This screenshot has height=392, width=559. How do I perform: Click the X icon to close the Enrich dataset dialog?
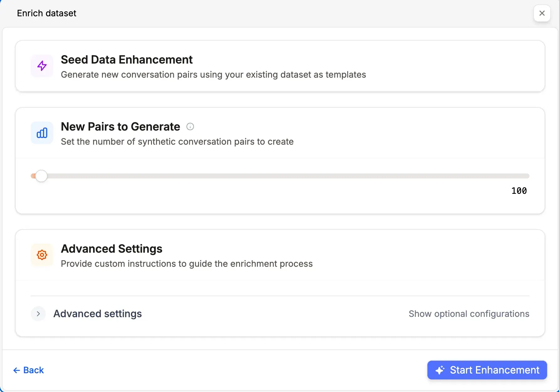point(542,13)
